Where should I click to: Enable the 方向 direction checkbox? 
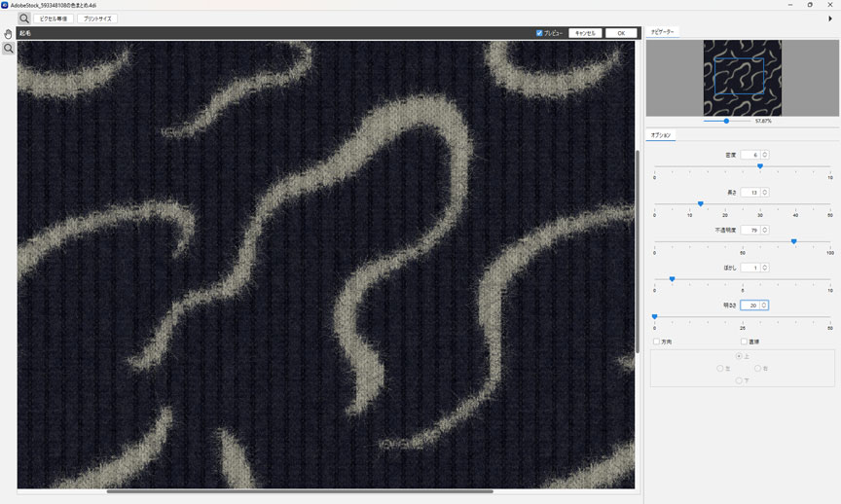[656, 342]
